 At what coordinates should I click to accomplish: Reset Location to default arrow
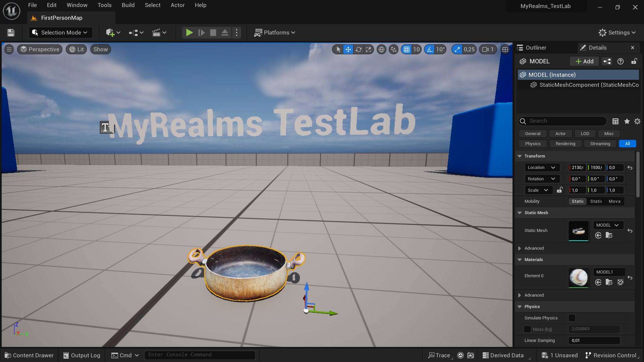pyautogui.click(x=630, y=168)
